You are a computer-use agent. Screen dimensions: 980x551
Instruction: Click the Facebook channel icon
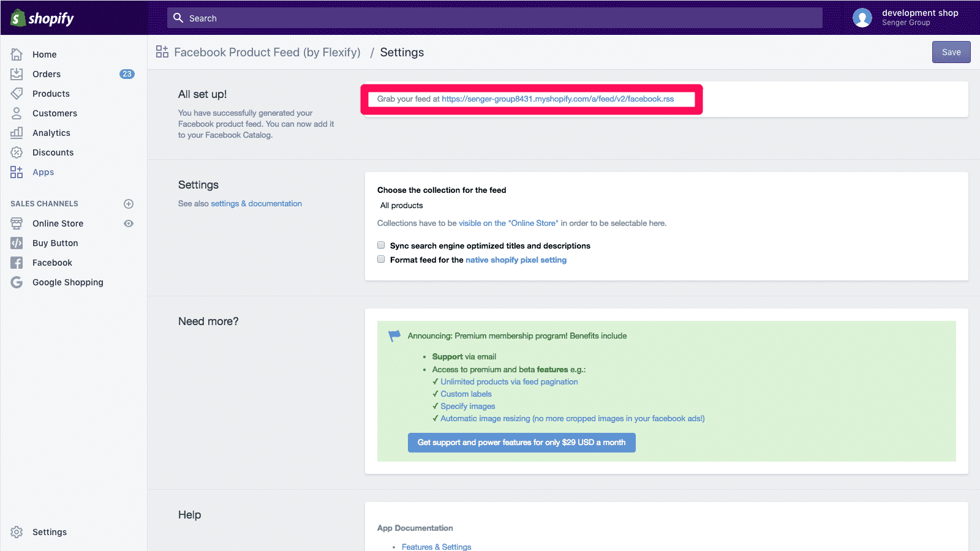(17, 263)
